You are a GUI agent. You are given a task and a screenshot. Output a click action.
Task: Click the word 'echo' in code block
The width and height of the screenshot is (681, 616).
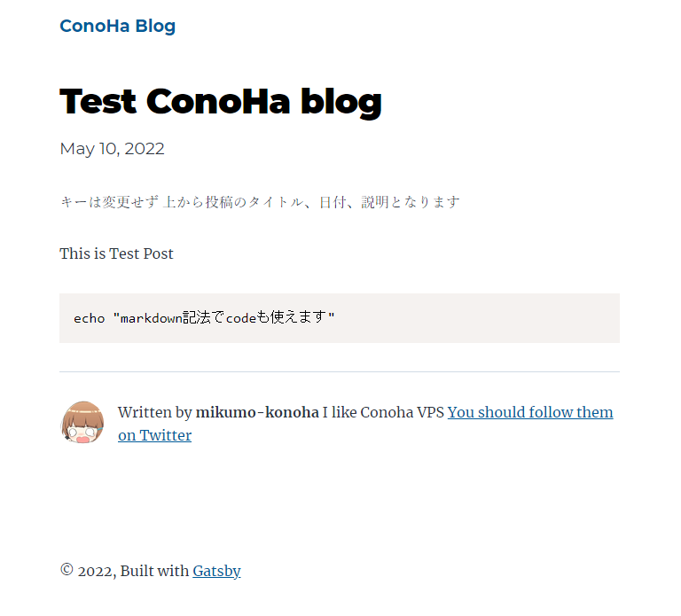[89, 318]
